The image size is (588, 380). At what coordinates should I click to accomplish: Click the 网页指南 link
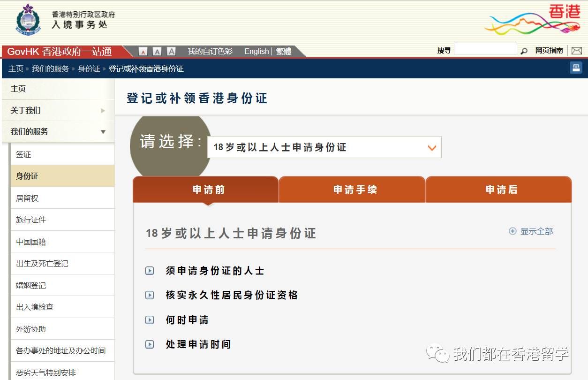[x=549, y=50]
